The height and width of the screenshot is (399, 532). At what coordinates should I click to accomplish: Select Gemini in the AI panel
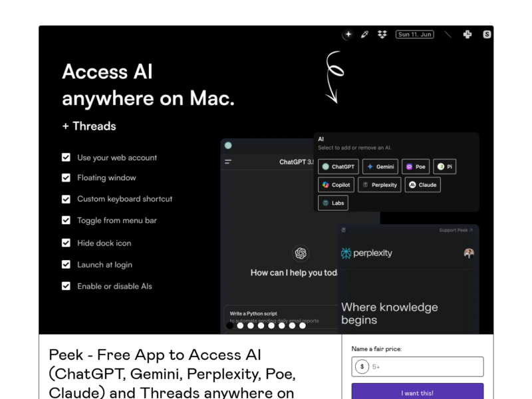(x=380, y=167)
